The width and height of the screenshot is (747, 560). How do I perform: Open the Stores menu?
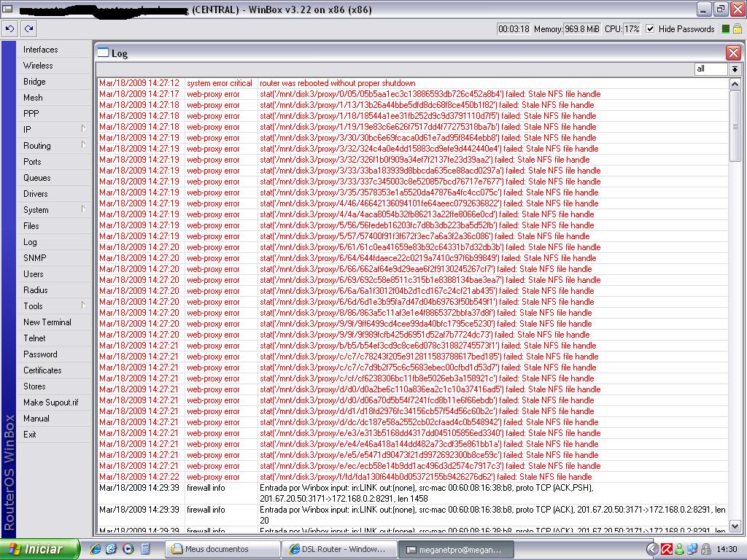(x=34, y=386)
